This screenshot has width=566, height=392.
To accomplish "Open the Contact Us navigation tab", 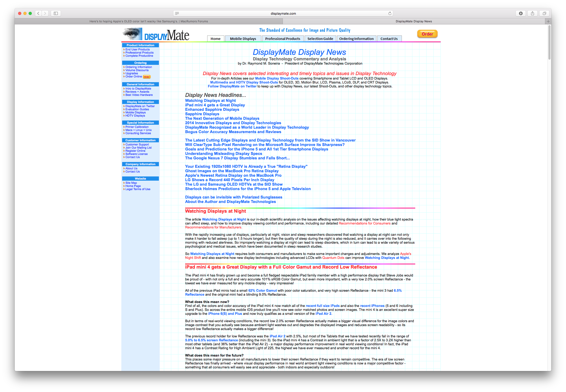I will tap(389, 39).
